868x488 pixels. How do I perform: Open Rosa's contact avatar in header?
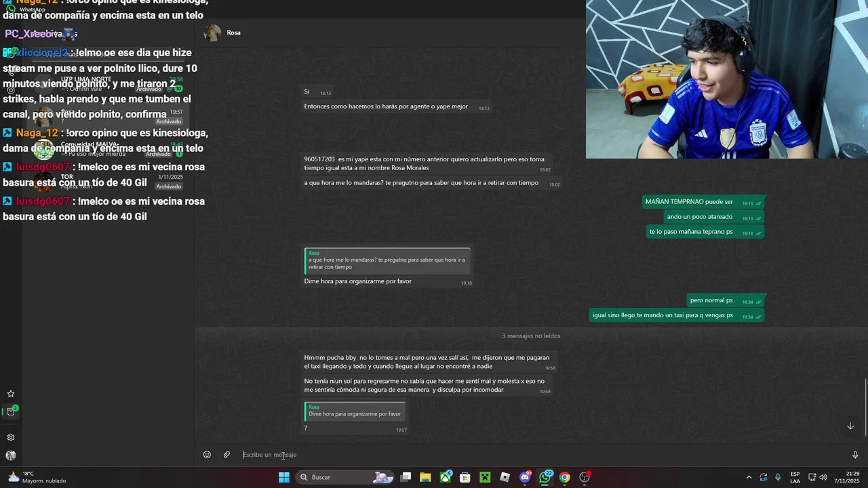pyautogui.click(x=212, y=33)
